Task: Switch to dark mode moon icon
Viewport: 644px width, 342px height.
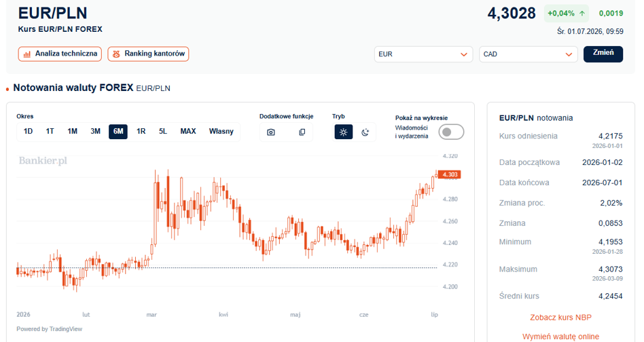Action: click(365, 132)
